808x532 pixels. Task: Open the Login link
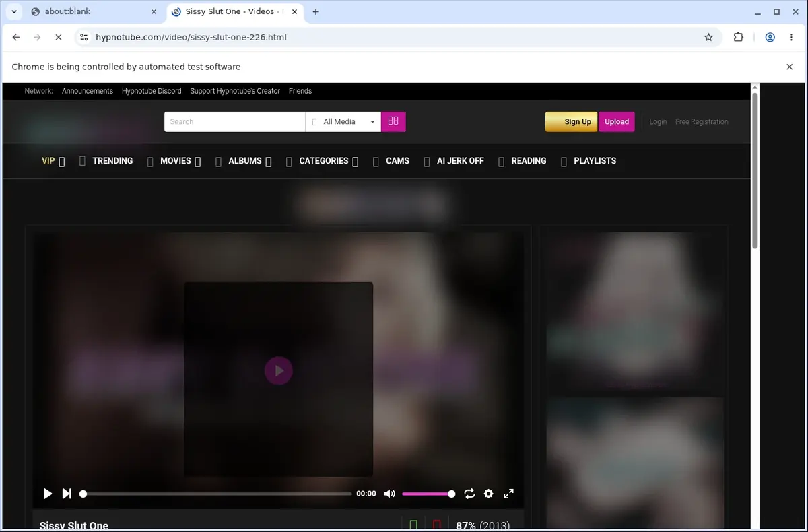(658, 121)
